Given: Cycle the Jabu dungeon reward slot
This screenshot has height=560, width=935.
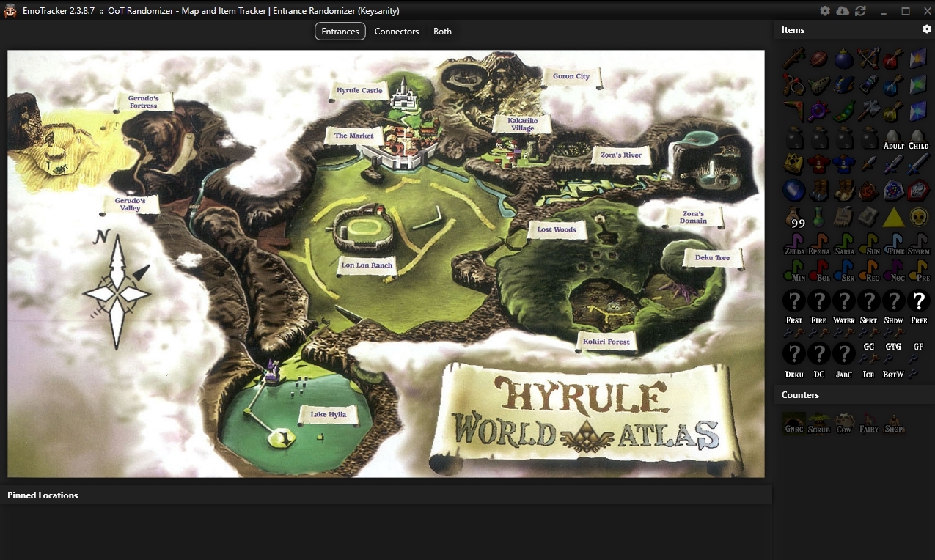Looking at the screenshot, I should (844, 354).
